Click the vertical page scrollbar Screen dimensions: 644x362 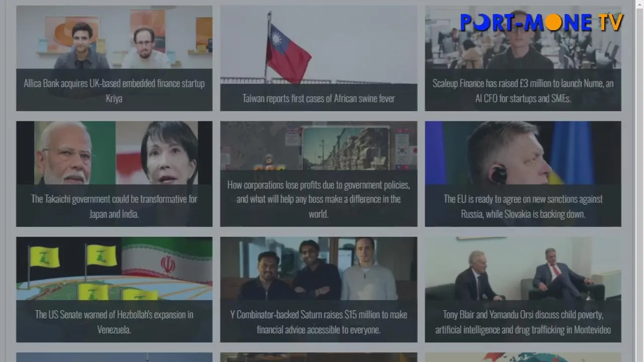[640, 181]
